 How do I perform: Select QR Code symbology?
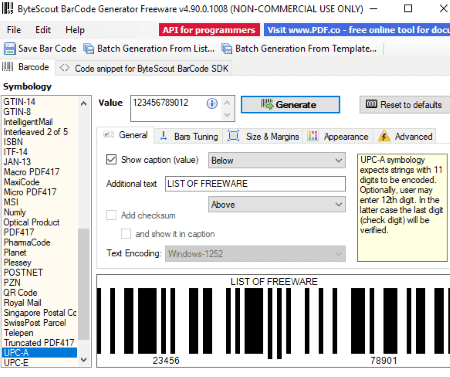click(39, 292)
